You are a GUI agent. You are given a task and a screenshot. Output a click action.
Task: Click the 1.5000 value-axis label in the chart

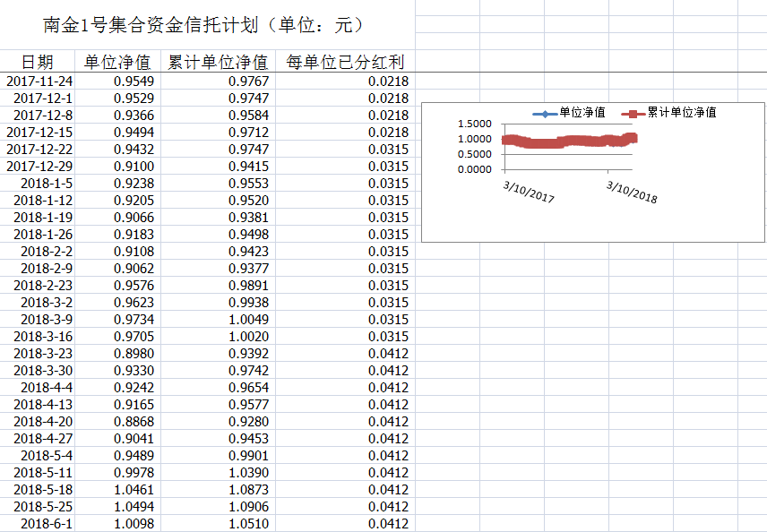tap(474, 124)
